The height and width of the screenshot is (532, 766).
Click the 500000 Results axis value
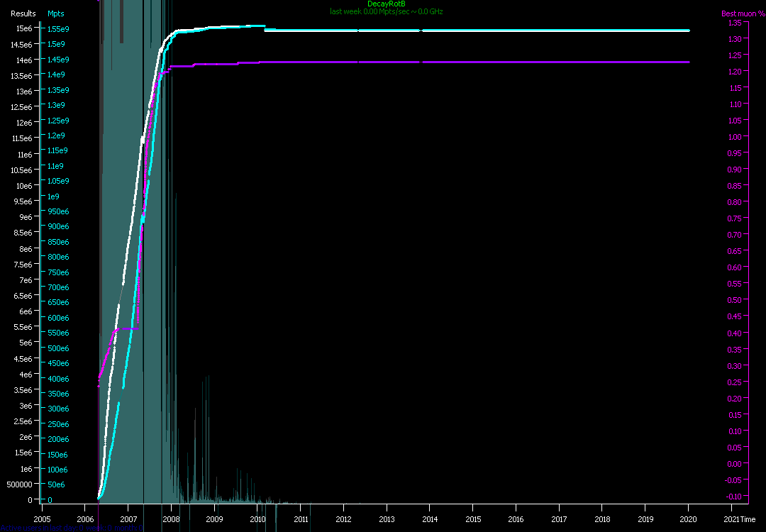click(19, 484)
